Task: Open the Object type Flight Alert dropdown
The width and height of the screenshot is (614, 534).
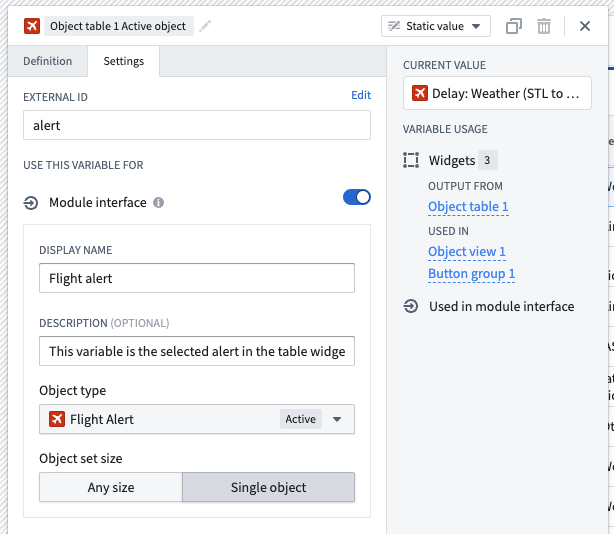Action: pos(197,419)
